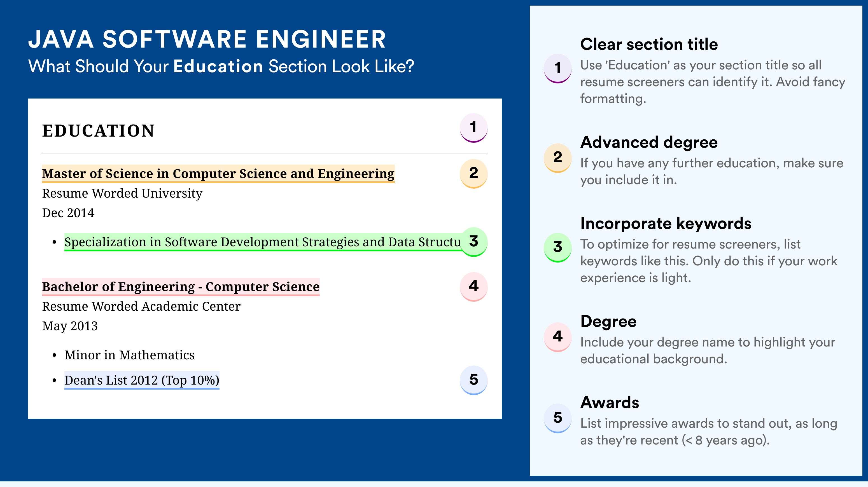Click the number 5 badge beside Awards tip
868x487 pixels.
(x=558, y=418)
